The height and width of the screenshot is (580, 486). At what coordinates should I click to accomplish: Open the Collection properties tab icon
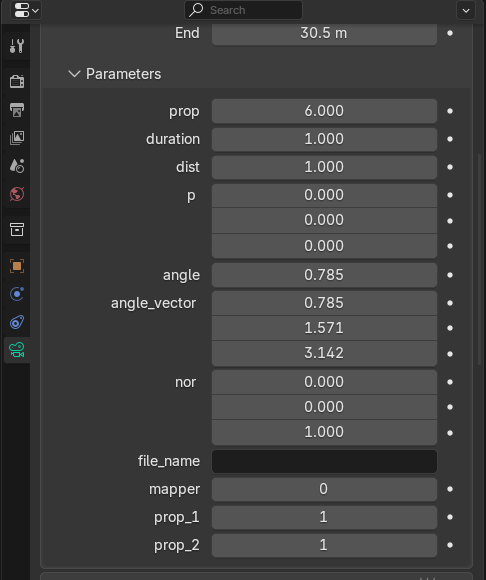click(x=17, y=229)
